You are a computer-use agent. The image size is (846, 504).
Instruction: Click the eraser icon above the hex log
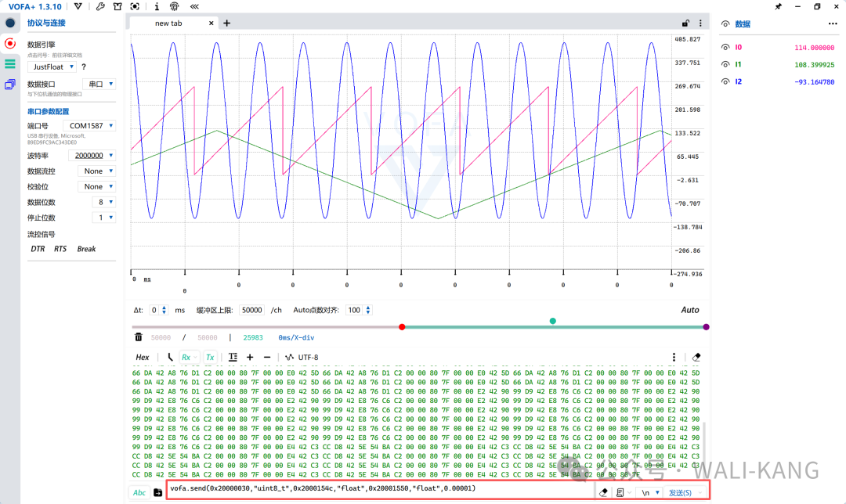pyautogui.click(x=696, y=357)
